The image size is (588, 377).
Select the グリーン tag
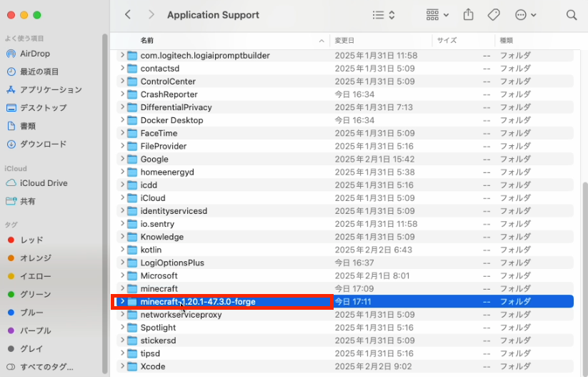29,295
